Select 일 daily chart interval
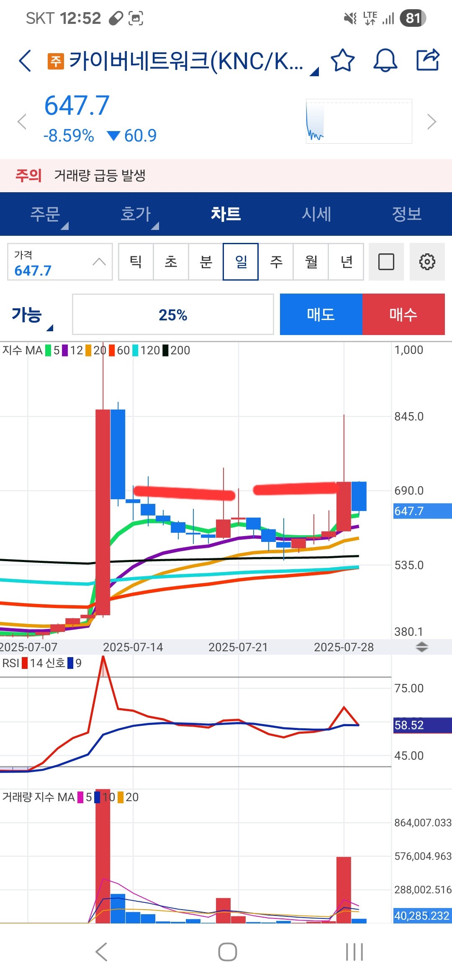The width and height of the screenshot is (452, 980). coord(241,262)
